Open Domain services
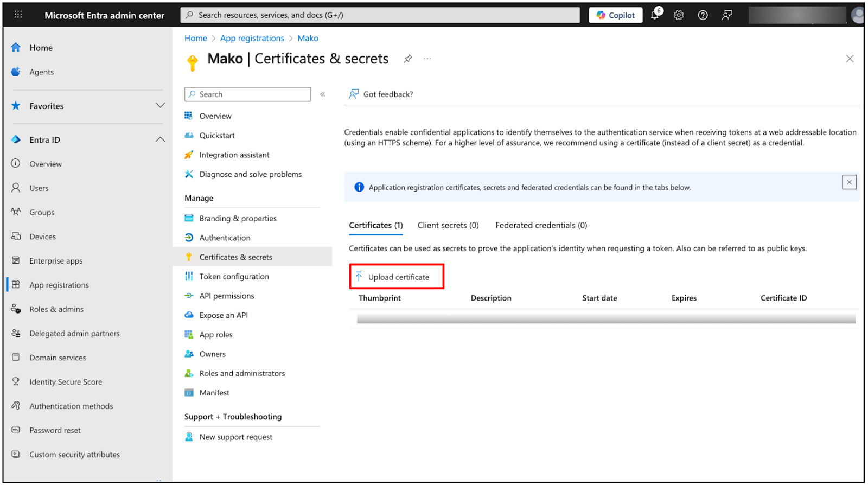The image size is (868, 485). [58, 358]
